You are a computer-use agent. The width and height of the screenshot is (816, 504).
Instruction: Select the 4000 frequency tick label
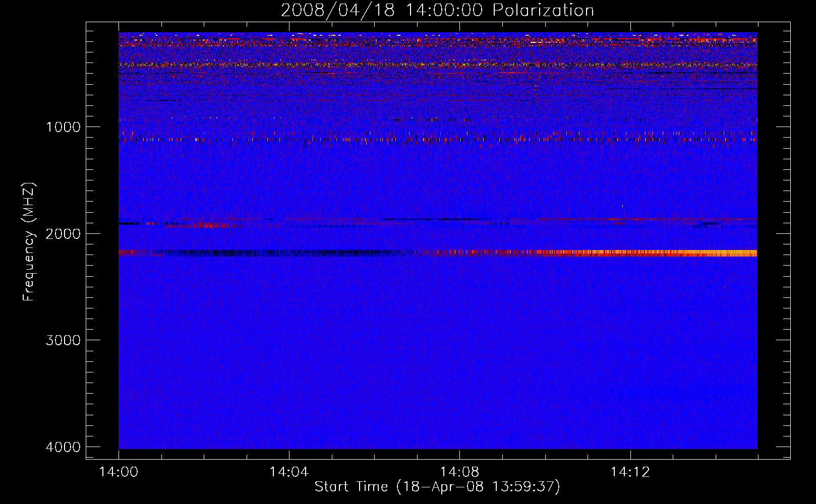tap(63, 447)
